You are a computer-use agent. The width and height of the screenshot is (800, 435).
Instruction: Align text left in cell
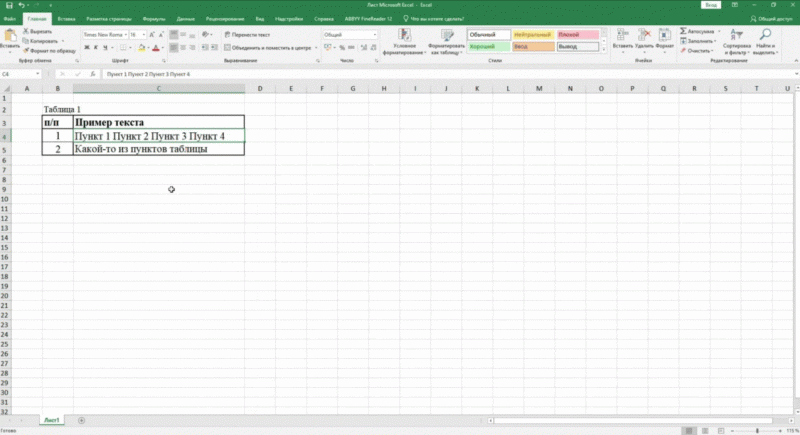coord(173,47)
